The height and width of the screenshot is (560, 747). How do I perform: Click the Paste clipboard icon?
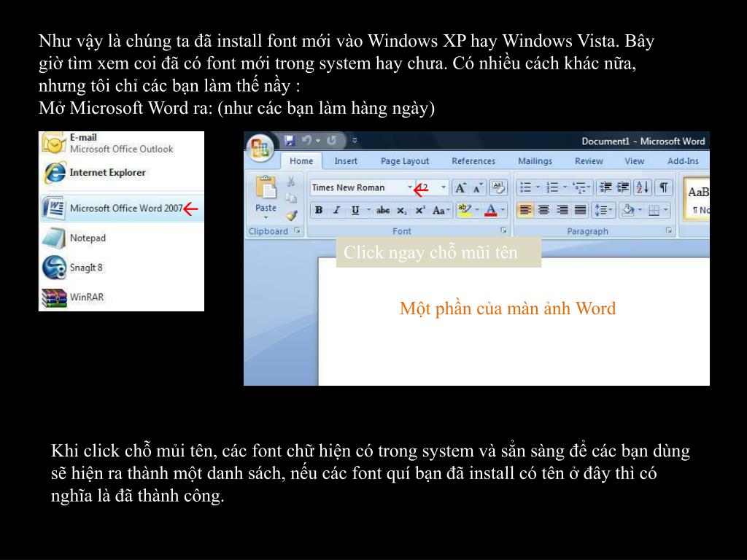tap(266, 187)
